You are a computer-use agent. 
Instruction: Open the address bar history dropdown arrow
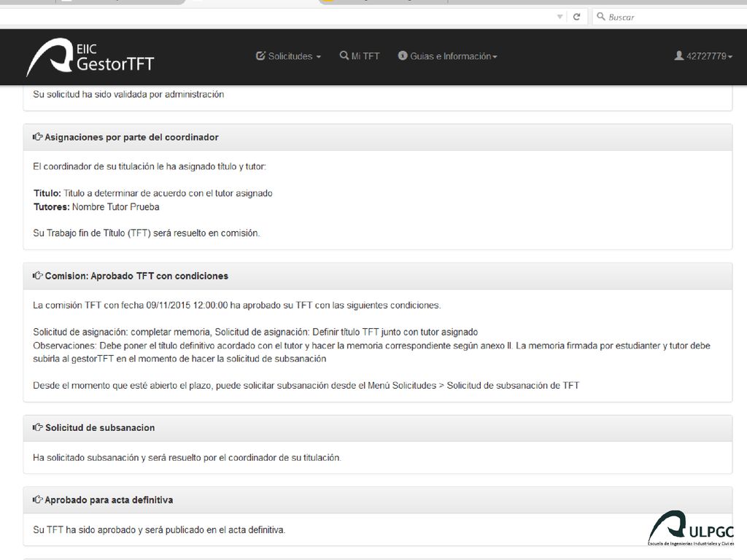click(x=560, y=17)
